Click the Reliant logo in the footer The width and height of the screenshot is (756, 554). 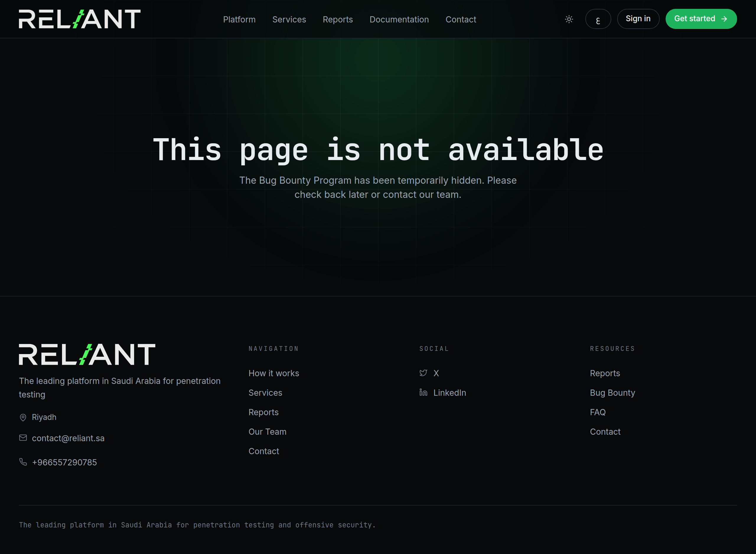click(x=87, y=354)
